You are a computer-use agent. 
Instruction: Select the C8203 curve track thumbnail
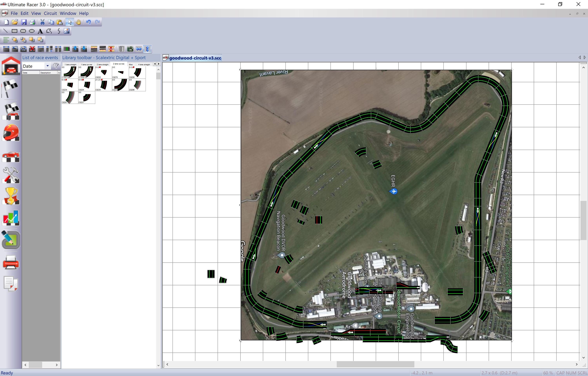pos(120,85)
